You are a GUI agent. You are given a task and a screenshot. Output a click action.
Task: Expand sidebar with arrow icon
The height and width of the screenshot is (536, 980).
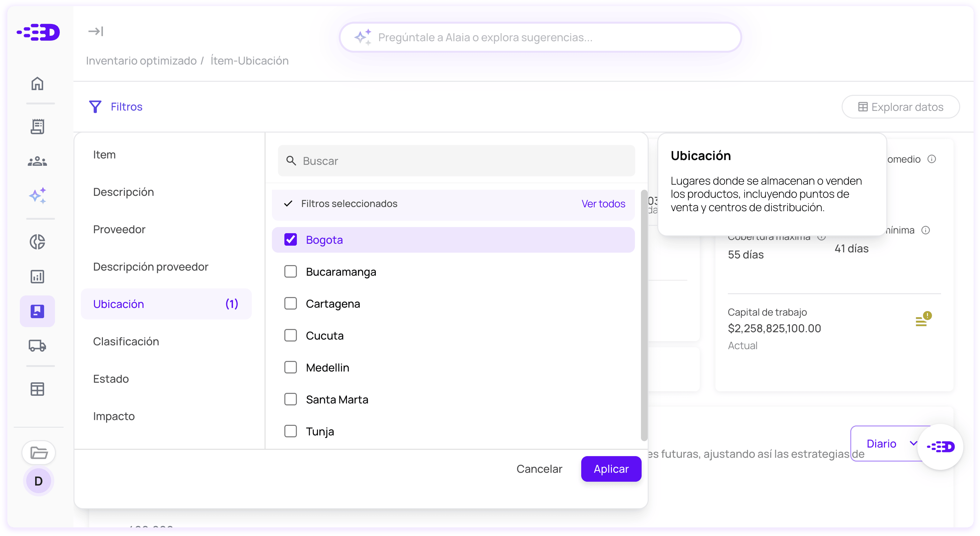click(96, 31)
